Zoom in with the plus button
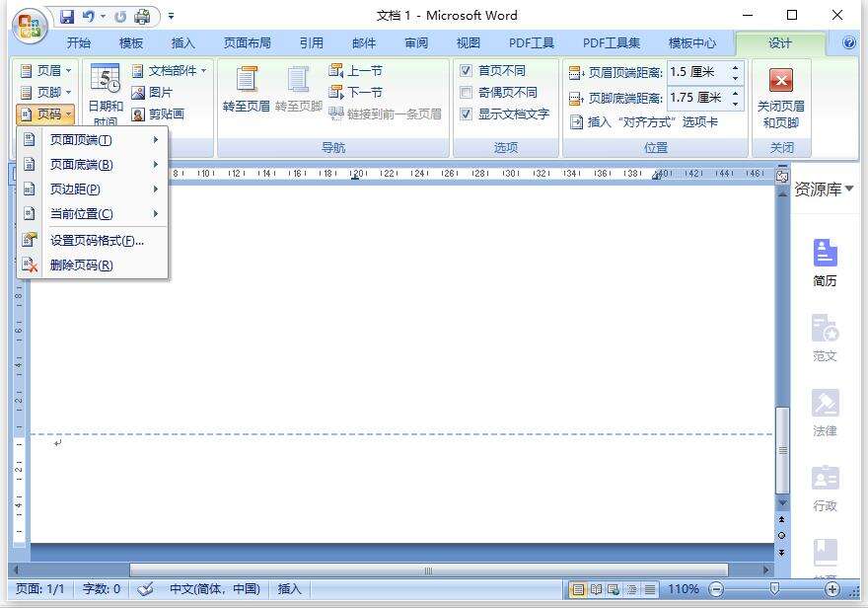Image resolution: width=868 pixels, height=608 pixels. (x=832, y=589)
